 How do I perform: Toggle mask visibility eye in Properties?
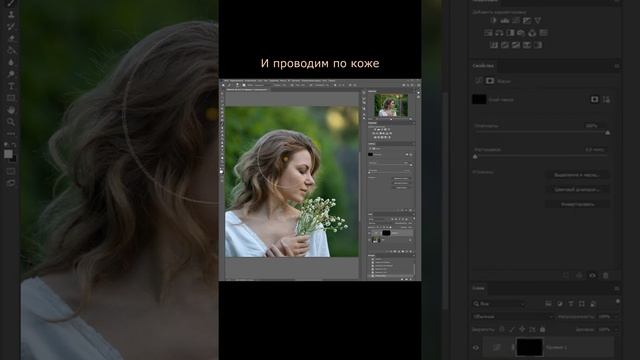pos(592,276)
